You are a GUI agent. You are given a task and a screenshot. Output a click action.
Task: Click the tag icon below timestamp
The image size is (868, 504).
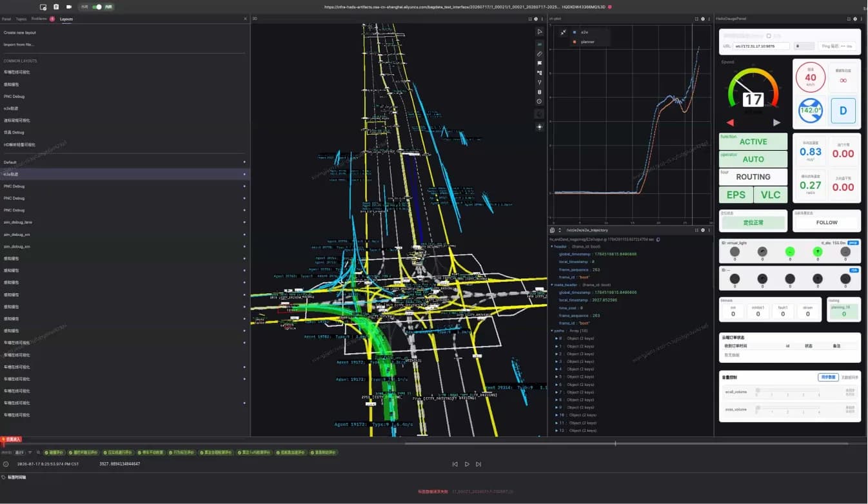click(3, 478)
